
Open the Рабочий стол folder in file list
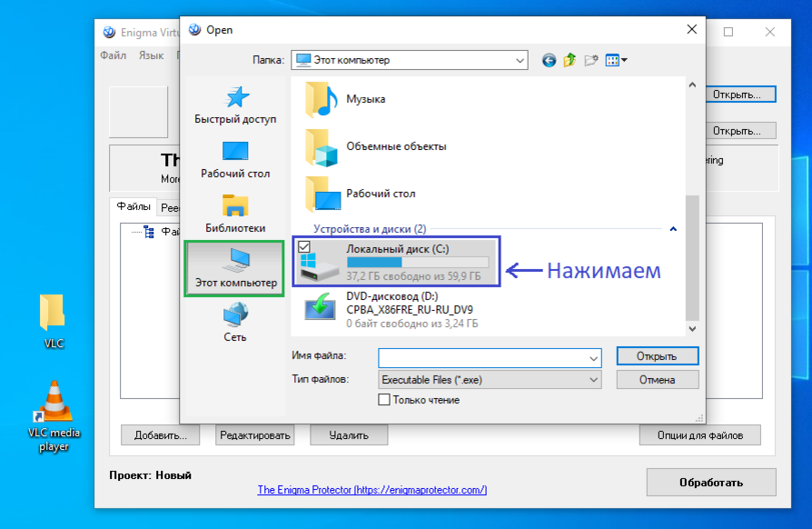click(361, 194)
